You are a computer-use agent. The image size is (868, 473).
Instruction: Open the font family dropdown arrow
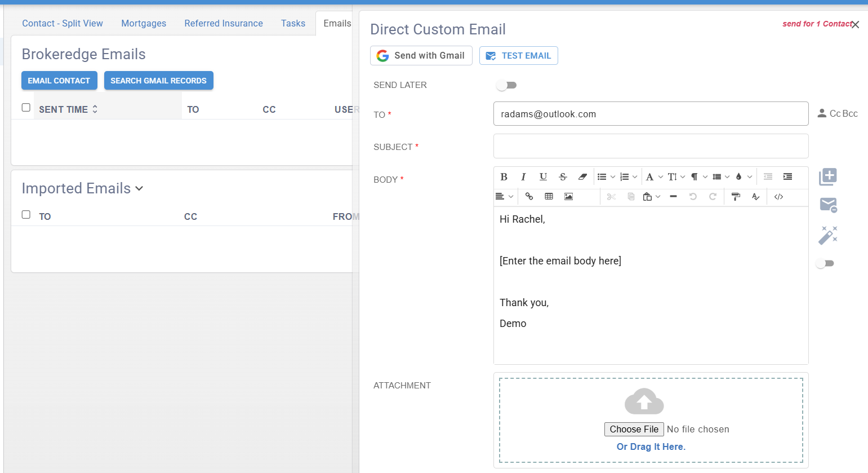click(x=661, y=177)
